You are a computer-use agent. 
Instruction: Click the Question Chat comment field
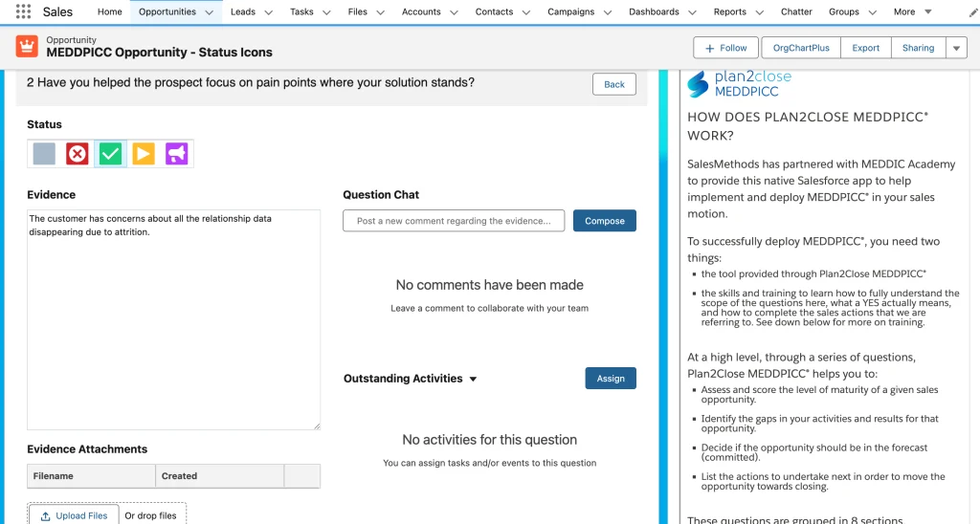coord(454,221)
